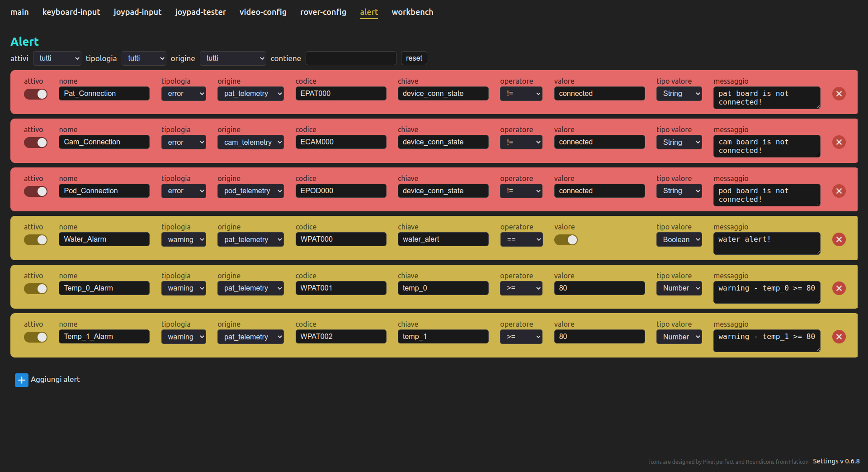The height and width of the screenshot is (472, 868).
Task: Delete the Pod_Connection alert row
Action: pyautogui.click(x=839, y=191)
